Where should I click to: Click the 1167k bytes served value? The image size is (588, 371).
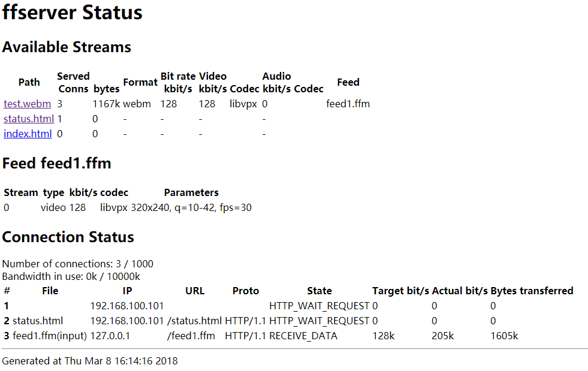tap(105, 104)
